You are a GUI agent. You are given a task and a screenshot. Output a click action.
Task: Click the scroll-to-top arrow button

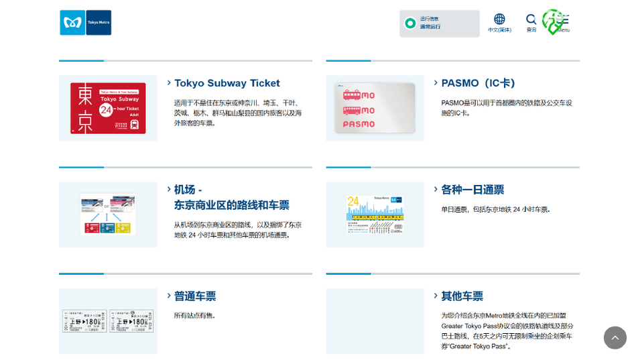coord(615,338)
